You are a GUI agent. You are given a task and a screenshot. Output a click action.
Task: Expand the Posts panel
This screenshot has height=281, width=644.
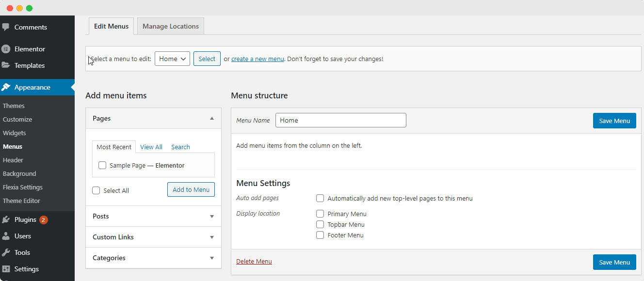pyautogui.click(x=153, y=216)
